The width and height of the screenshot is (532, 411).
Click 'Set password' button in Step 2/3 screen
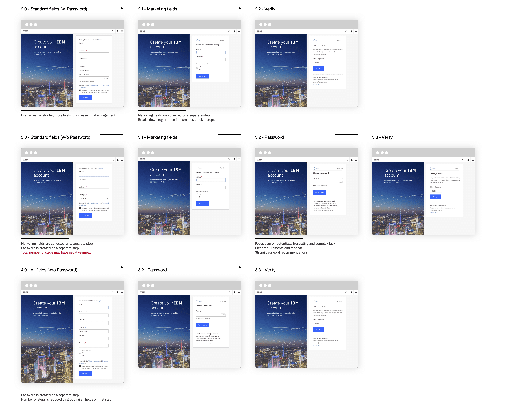(x=202, y=325)
